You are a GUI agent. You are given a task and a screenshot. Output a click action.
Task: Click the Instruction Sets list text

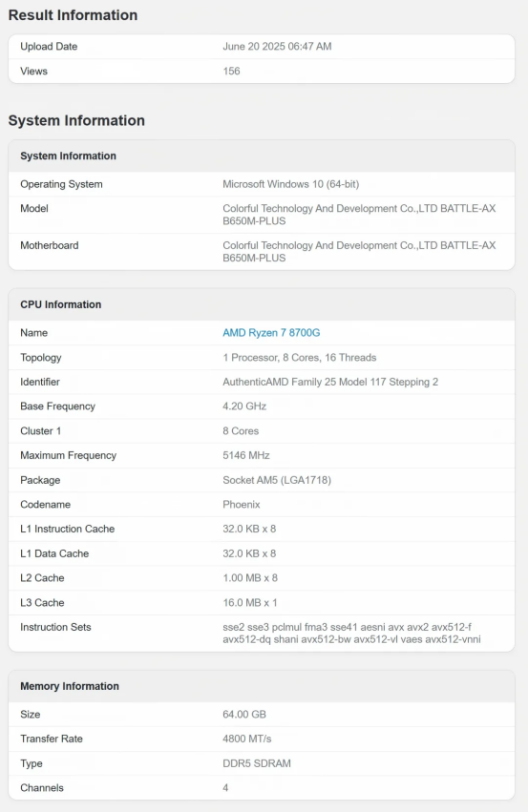pos(351,634)
